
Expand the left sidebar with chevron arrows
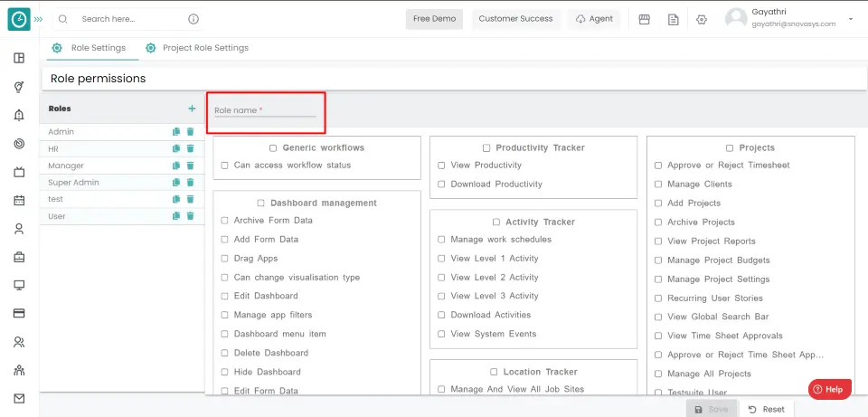(38, 18)
